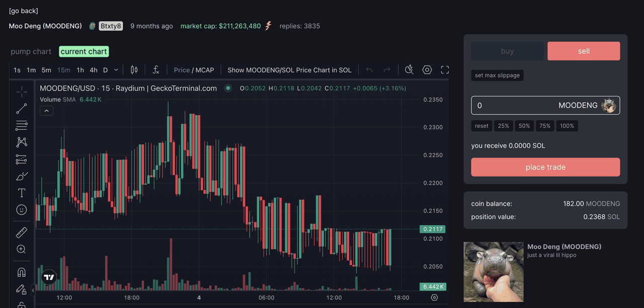Screen dimensions: 644x308
Task: Open candlestick chart style selector
Action: [x=134, y=70]
